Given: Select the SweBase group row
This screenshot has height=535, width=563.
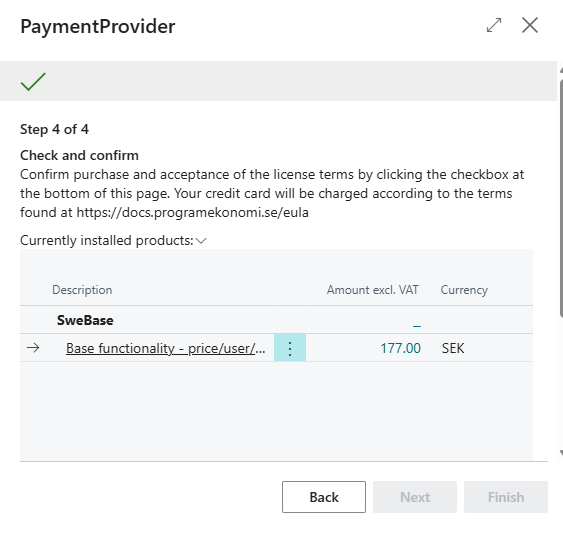Looking at the screenshot, I should pos(276,320).
